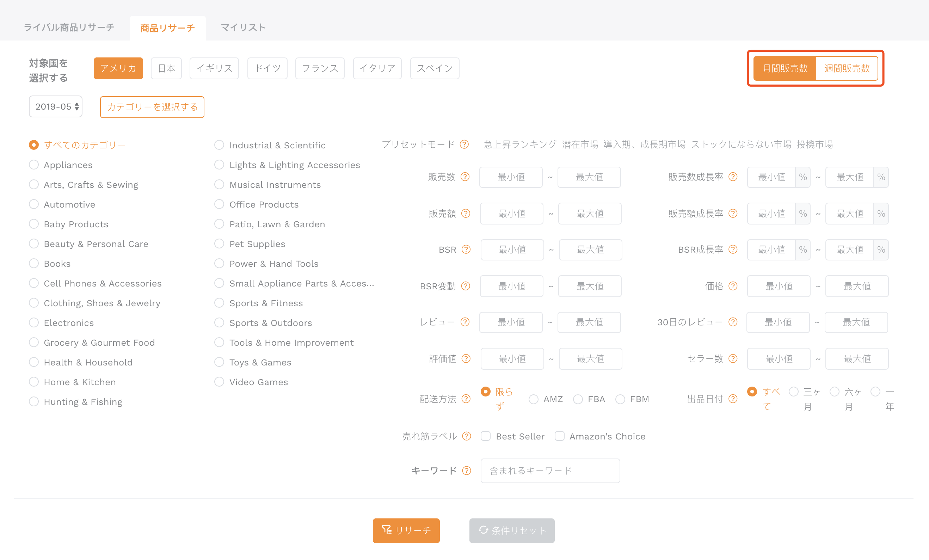Apply the 急上昇ランキング preset
This screenshot has height=560, width=929.
[520, 144]
